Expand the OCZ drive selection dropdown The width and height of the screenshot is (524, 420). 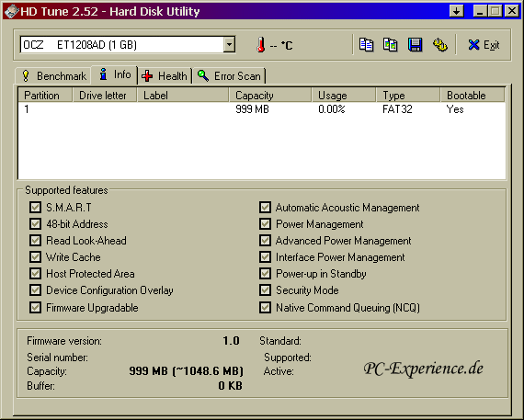click(229, 45)
